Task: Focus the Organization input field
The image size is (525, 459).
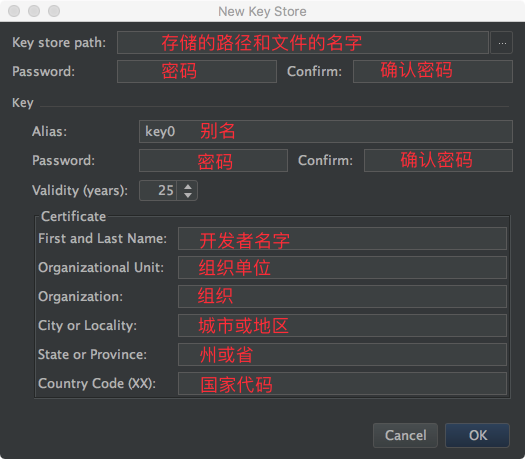Action: (342, 296)
